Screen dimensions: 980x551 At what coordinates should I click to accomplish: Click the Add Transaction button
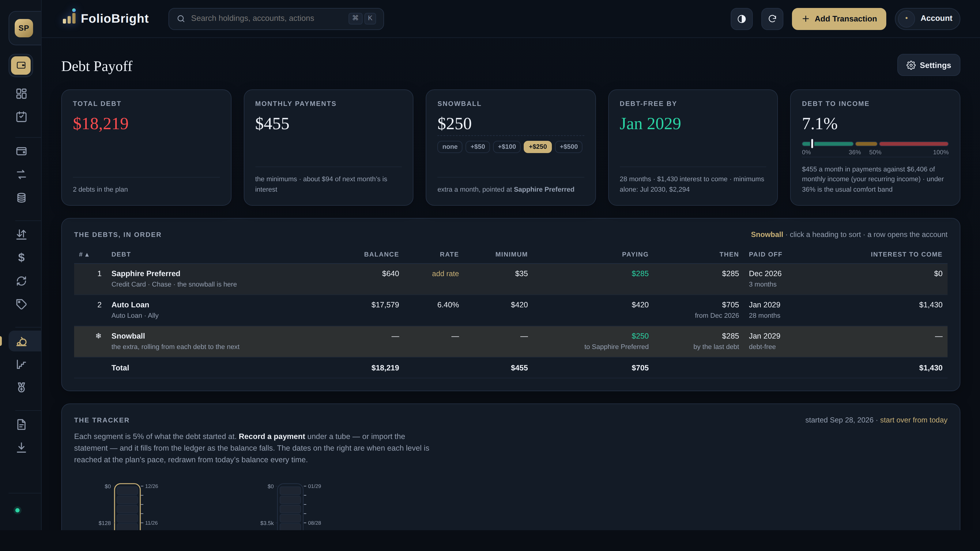(x=839, y=19)
